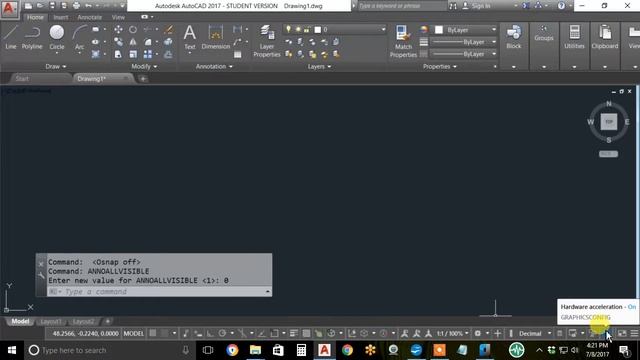Select the Erase tool in Modify
The width and height of the screenshot is (640, 360).
click(168, 29)
